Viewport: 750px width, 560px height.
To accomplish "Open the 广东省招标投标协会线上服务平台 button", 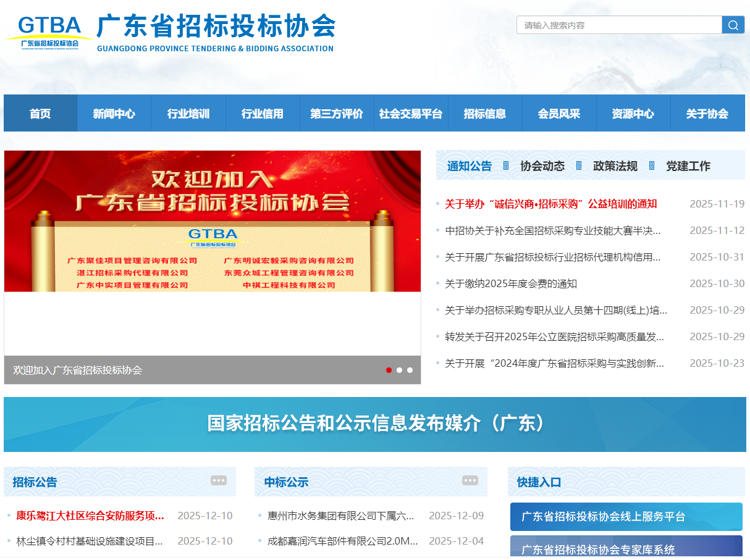I will point(626,516).
